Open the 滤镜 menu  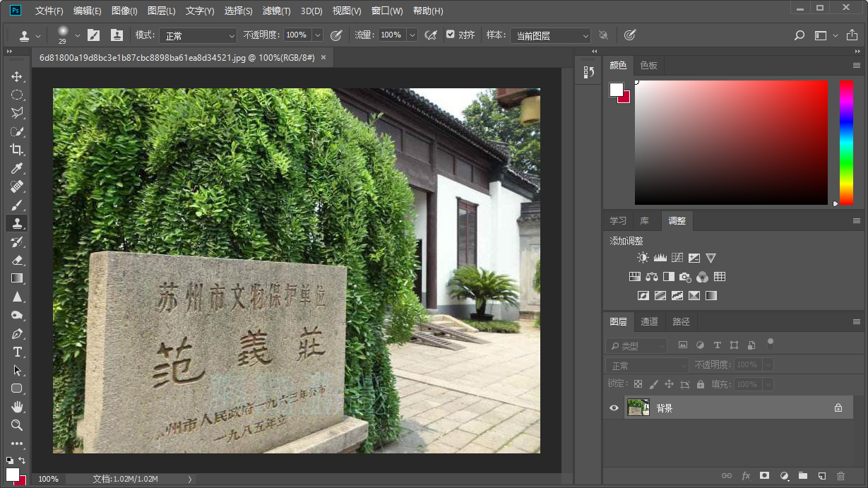click(x=275, y=11)
